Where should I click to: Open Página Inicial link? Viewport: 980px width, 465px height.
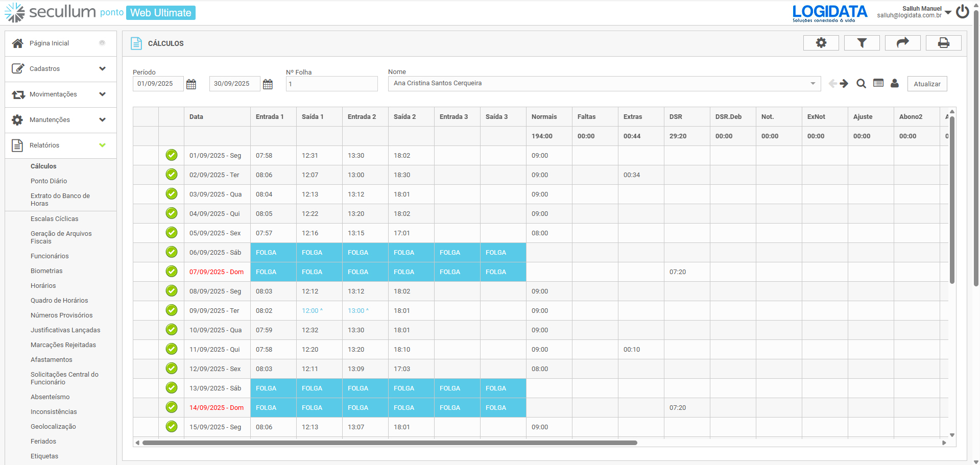tap(49, 43)
